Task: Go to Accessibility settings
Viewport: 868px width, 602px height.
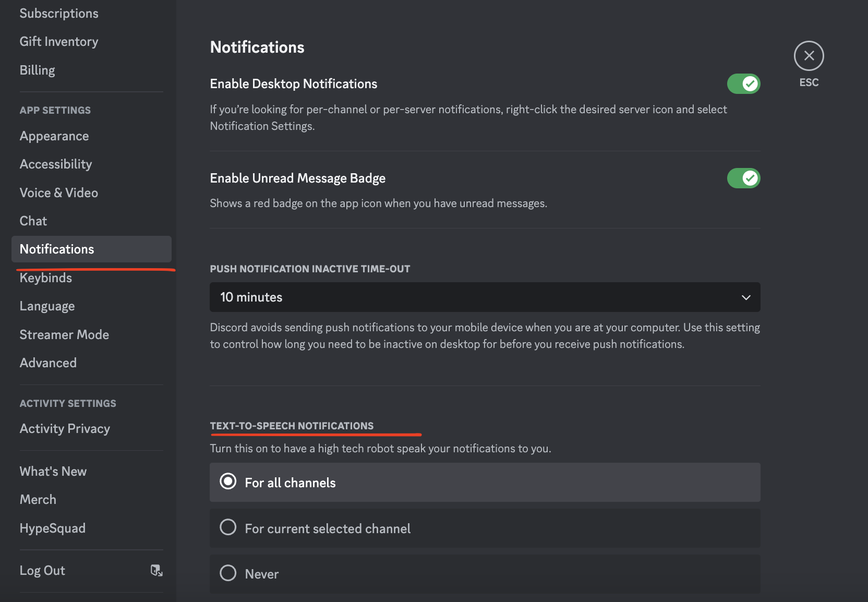Action: coord(56,164)
